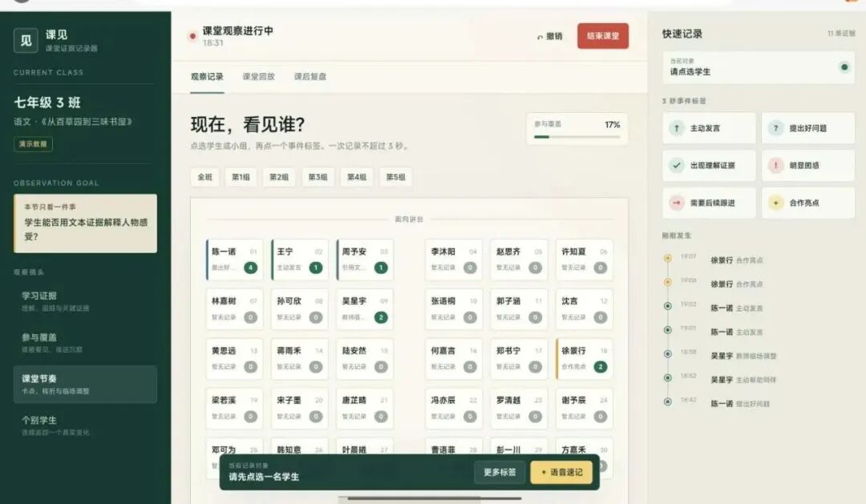Select student card 宋子墨

point(299,408)
